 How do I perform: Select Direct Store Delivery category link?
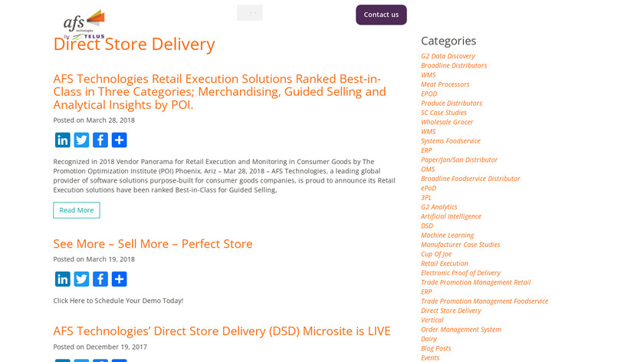pos(451,311)
